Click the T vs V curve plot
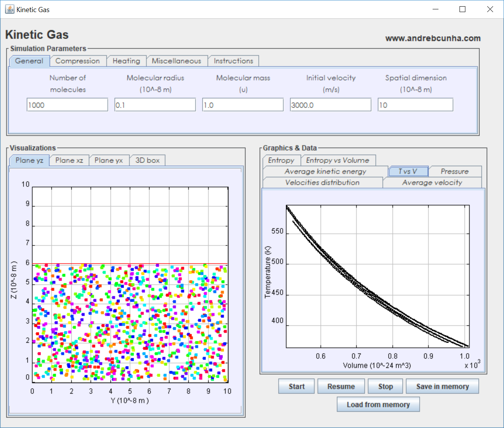The width and height of the screenshot is (504, 428). [378, 276]
